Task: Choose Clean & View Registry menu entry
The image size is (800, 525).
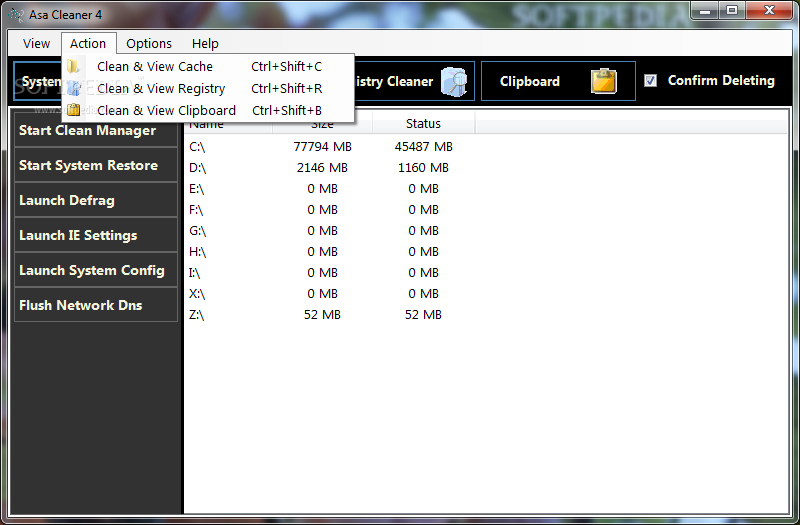Action: click(208, 88)
